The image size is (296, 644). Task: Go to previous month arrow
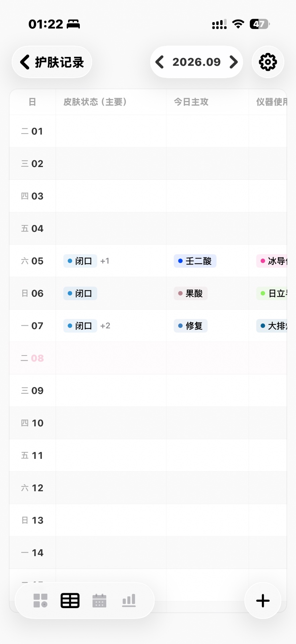[160, 62]
